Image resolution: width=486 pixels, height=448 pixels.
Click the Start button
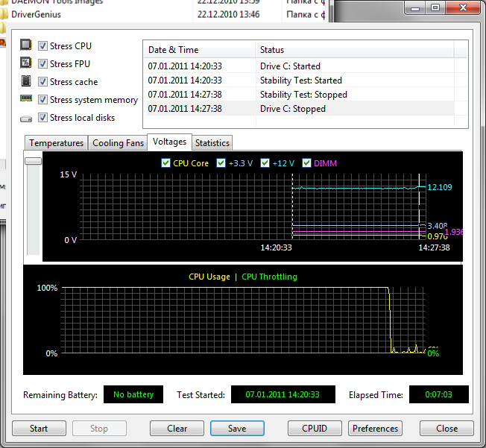pyautogui.click(x=39, y=428)
